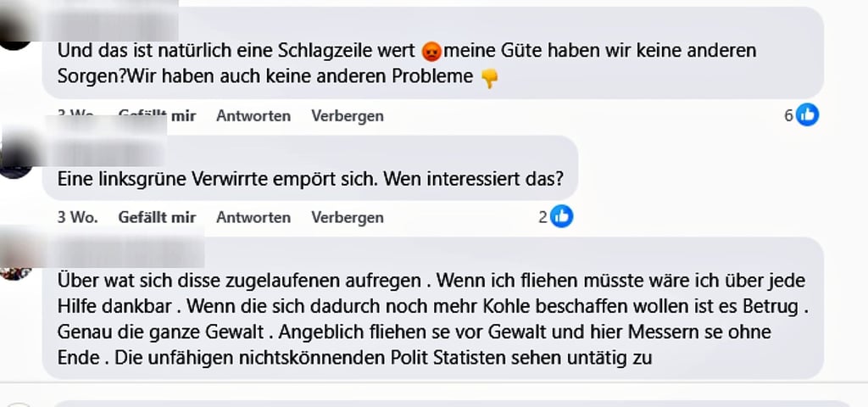Image resolution: width=868 pixels, height=407 pixels.
Task: Click the blurred author name above 'Eine linksgrüne Verwirrte'
Action: point(110,152)
